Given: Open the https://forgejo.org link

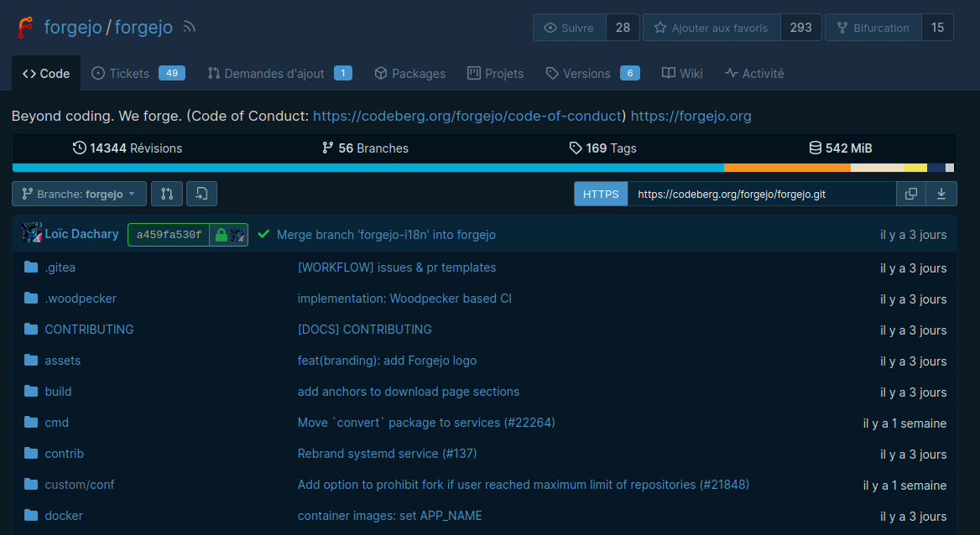Looking at the screenshot, I should click(691, 116).
